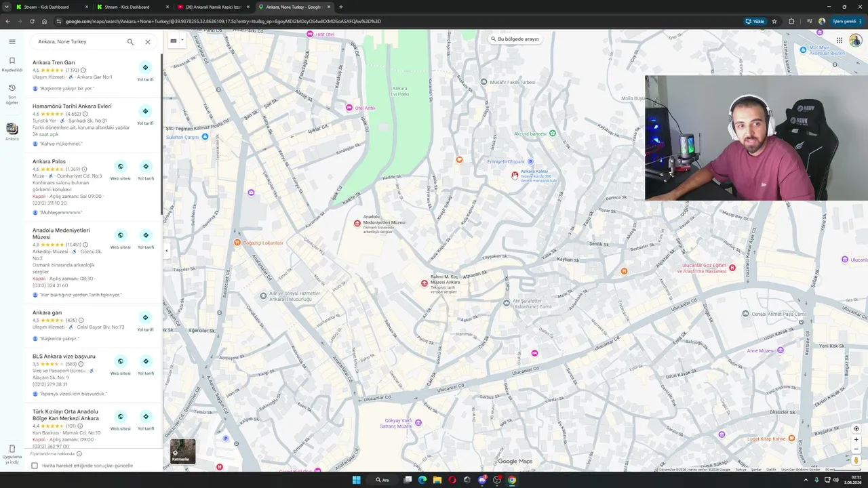Zoom out on the map
Screen dimensions: 868x488
[x=856, y=449]
